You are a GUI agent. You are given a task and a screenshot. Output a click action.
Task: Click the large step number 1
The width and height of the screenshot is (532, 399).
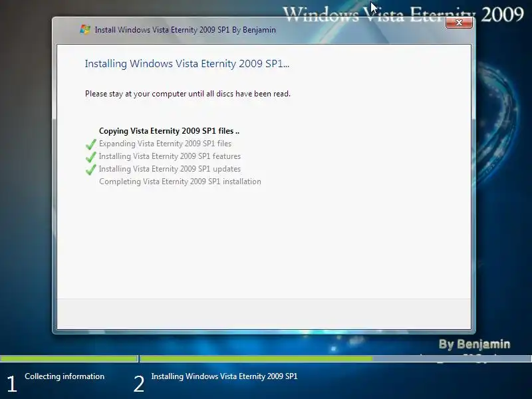pyautogui.click(x=12, y=384)
